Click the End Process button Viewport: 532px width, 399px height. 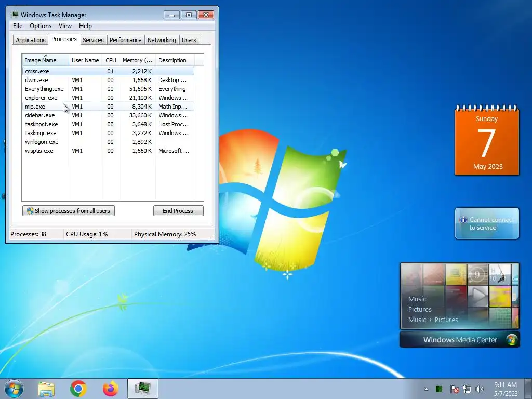point(178,211)
